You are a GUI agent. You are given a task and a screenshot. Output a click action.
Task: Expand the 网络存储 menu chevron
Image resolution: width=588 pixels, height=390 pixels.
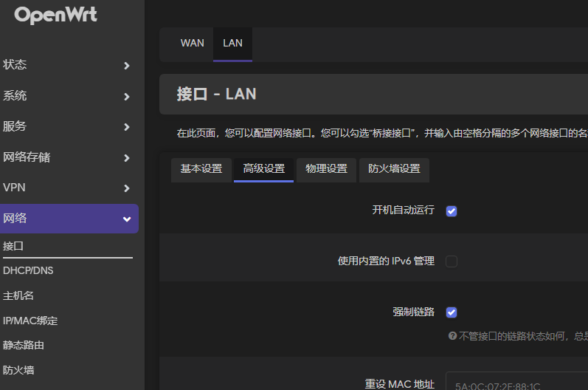click(x=127, y=158)
